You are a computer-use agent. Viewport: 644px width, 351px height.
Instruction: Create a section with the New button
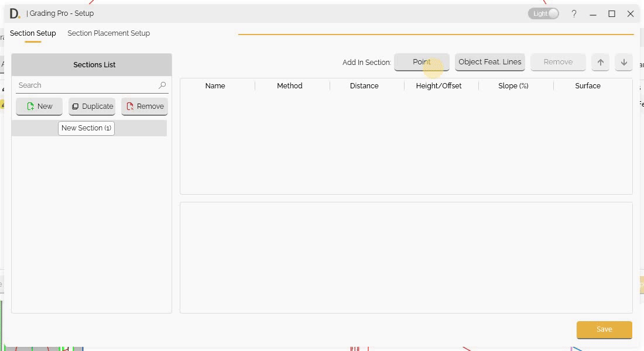39,106
